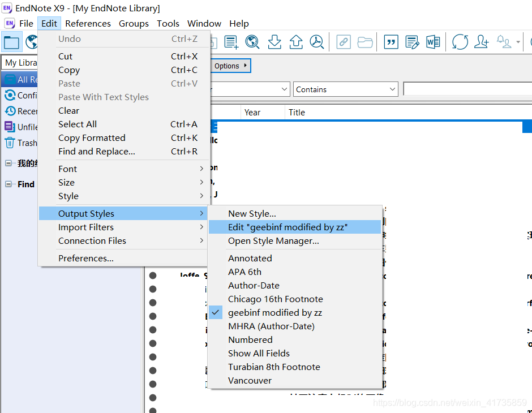Select the MHRA (Author-Date) style

tap(295, 326)
